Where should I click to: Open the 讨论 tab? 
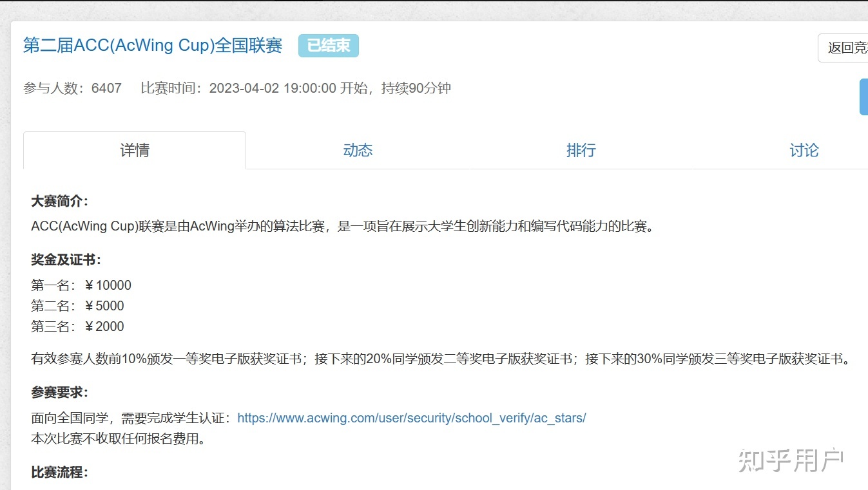(x=804, y=151)
